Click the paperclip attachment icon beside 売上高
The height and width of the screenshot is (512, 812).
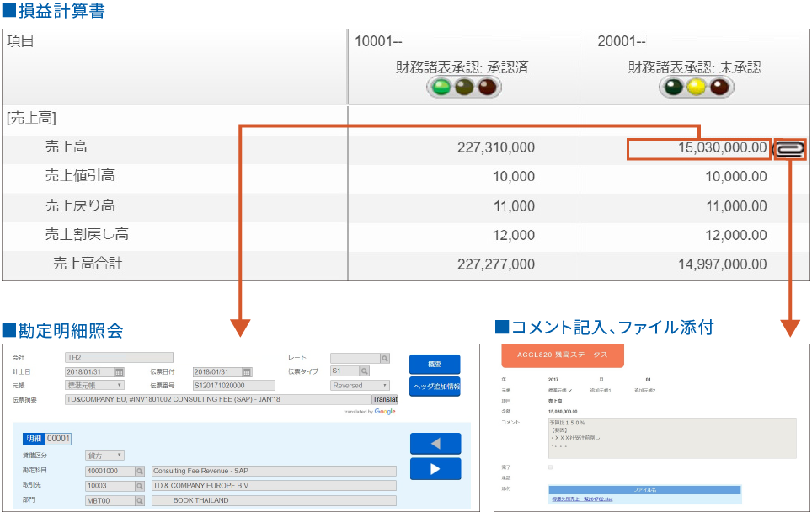[789, 149]
